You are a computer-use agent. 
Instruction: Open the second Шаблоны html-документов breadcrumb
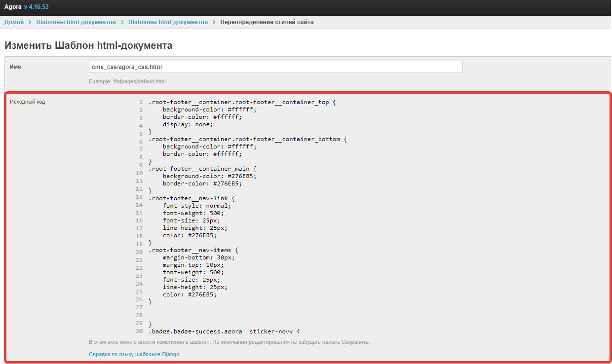tap(168, 22)
